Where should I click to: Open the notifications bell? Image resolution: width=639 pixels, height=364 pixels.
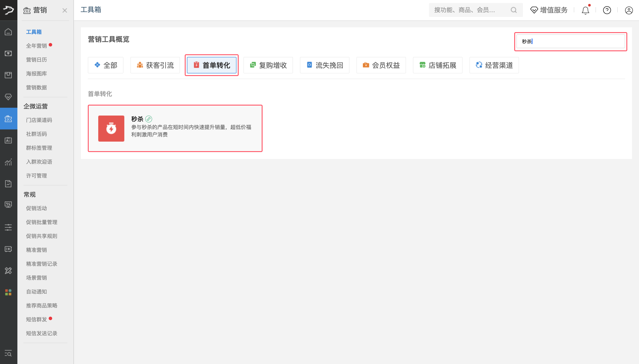(586, 10)
